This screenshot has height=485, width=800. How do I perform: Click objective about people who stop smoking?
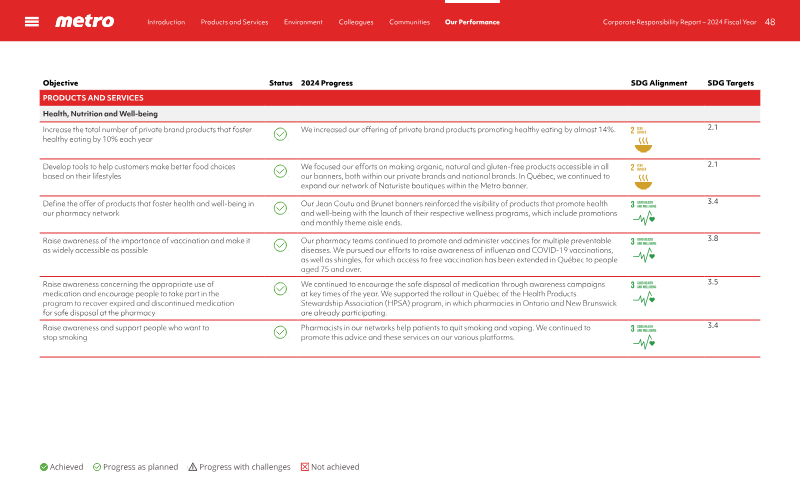tap(126, 333)
